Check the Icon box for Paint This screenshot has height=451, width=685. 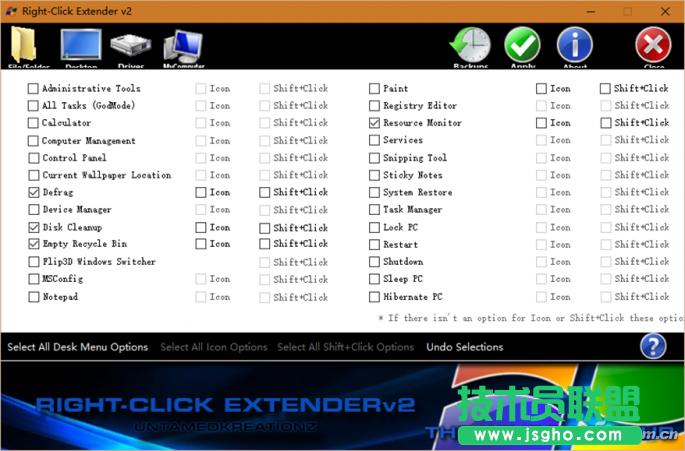click(541, 89)
